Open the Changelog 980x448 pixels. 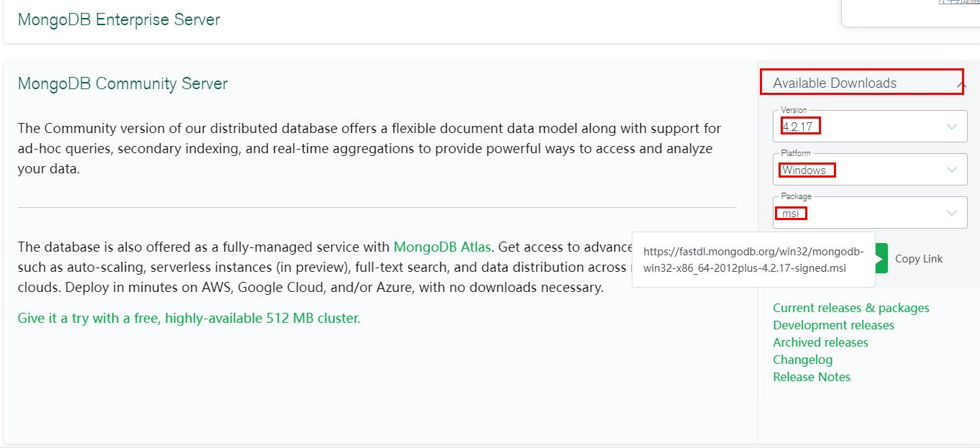pos(802,360)
